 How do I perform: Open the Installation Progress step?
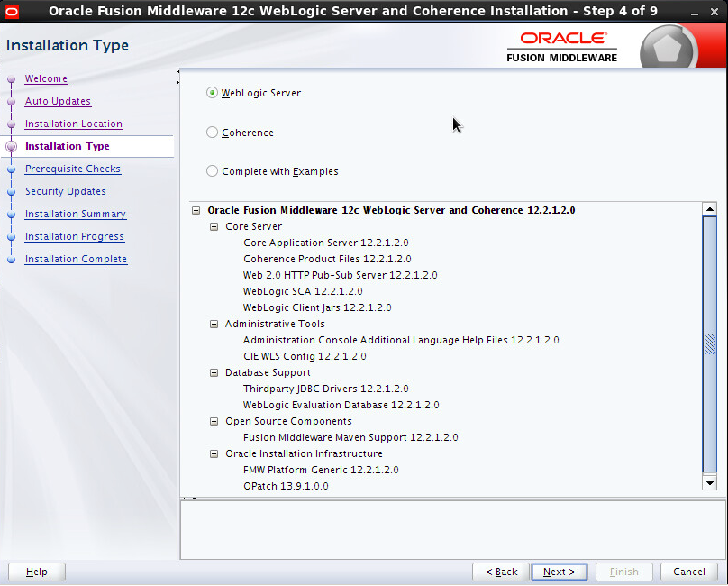pyautogui.click(x=74, y=236)
